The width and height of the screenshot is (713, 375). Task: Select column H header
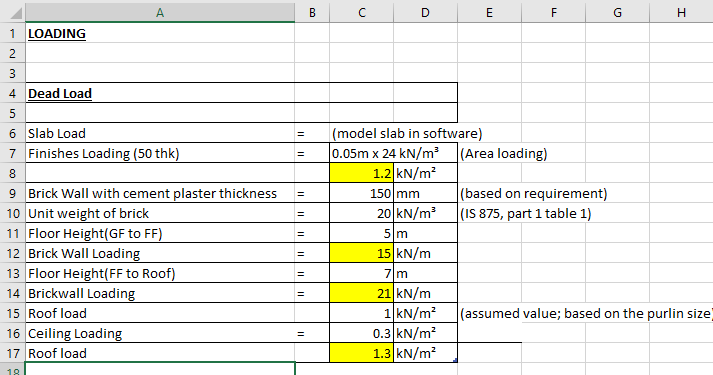tap(681, 13)
